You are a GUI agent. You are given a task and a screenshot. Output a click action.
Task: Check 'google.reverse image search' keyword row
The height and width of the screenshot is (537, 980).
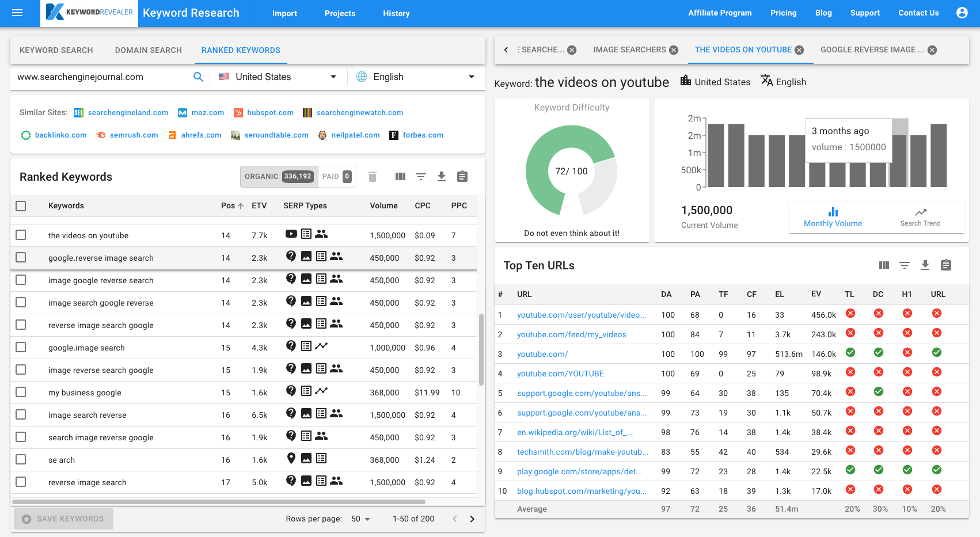[21, 257]
